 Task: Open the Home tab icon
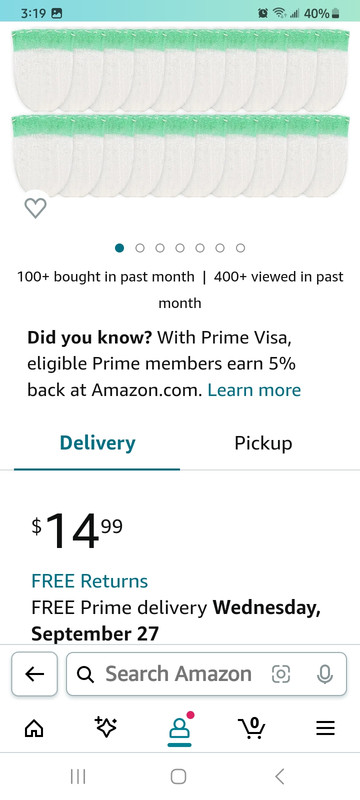[x=34, y=728]
